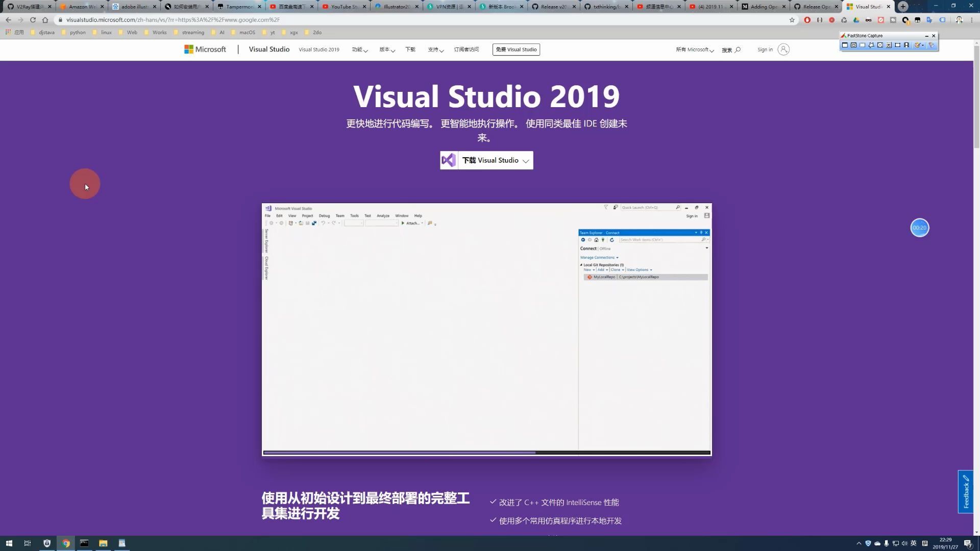
Task: Select FastStone Capture Rectangular Region tool
Action: (862, 45)
